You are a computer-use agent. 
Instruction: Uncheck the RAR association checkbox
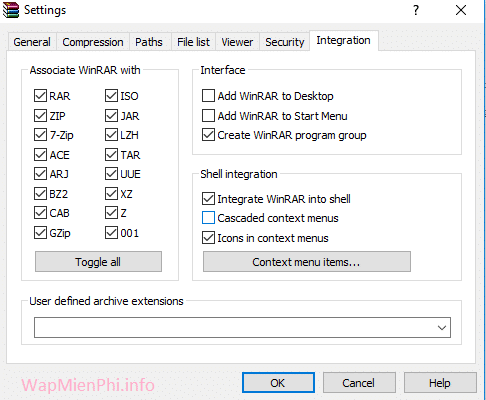(x=40, y=96)
